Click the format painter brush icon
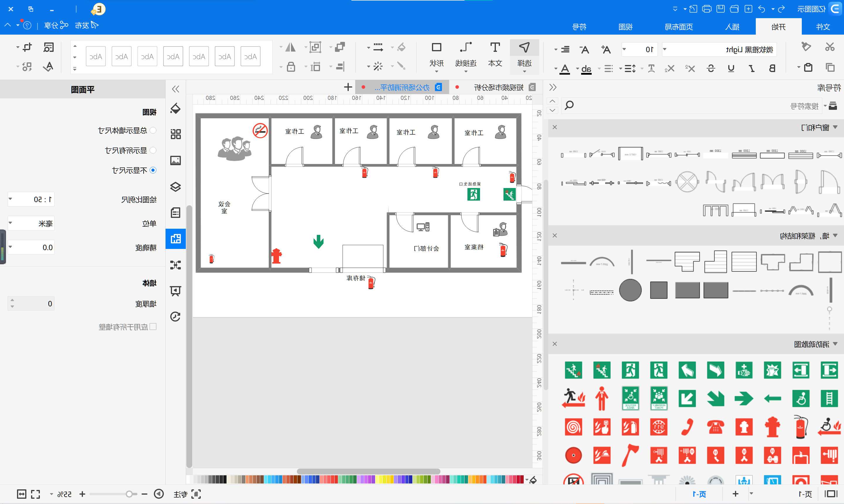The height and width of the screenshot is (504, 844). pos(806,47)
